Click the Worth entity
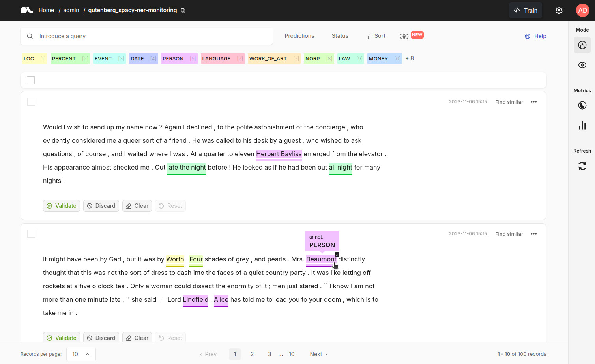Viewport: 595px width, 364px height. click(x=175, y=259)
